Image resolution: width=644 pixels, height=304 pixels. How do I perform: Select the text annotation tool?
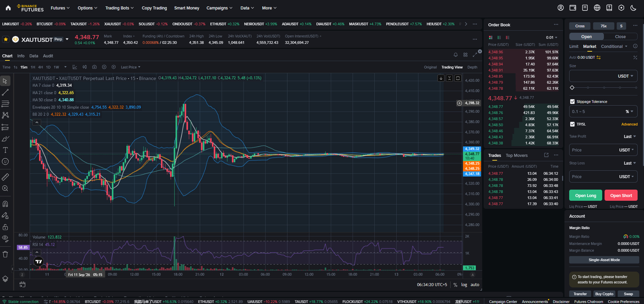[5, 150]
